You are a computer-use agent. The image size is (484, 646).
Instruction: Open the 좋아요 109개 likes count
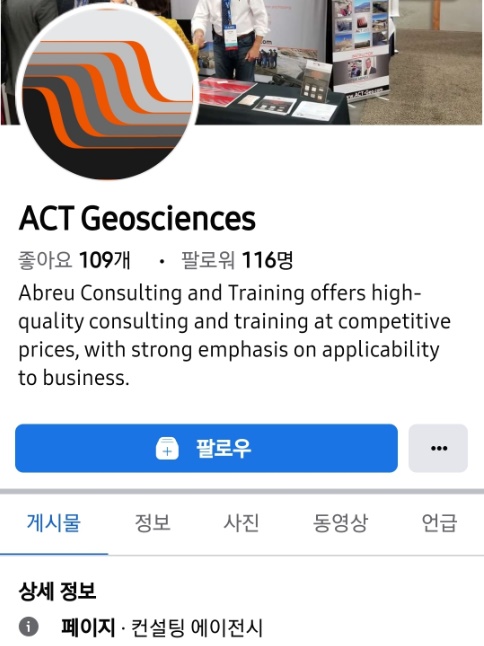point(75,260)
